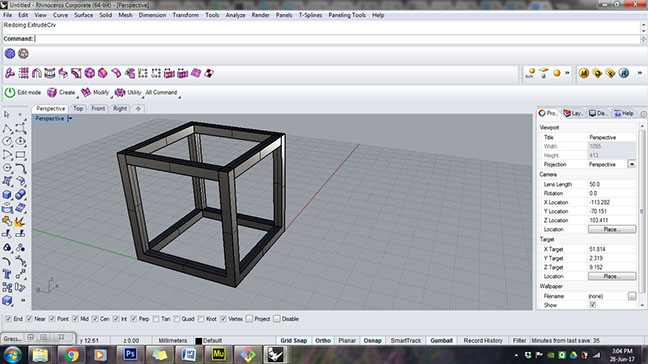Expand the Create paneling menu

(62, 93)
